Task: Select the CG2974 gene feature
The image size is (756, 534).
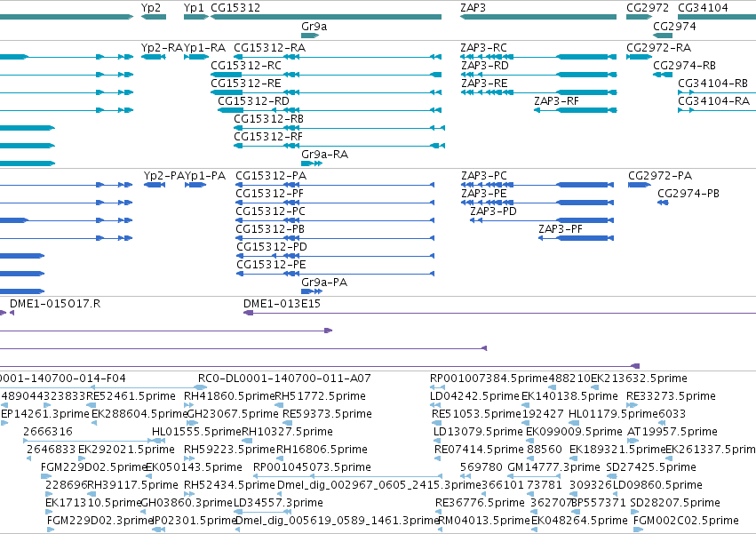Action: pyautogui.click(x=663, y=36)
